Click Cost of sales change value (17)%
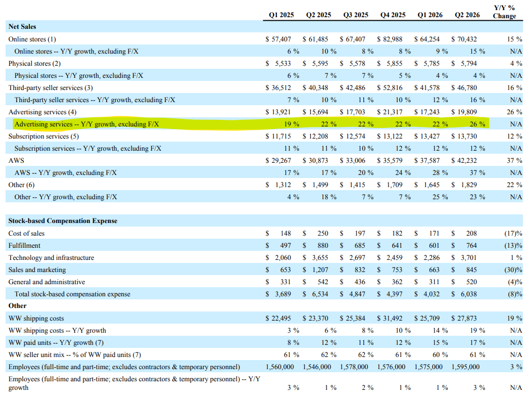This screenshot has width=532, height=401. [x=513, y=233]
